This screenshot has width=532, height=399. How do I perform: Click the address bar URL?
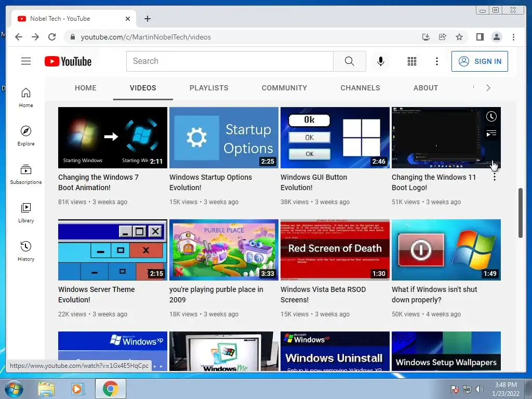145,37
